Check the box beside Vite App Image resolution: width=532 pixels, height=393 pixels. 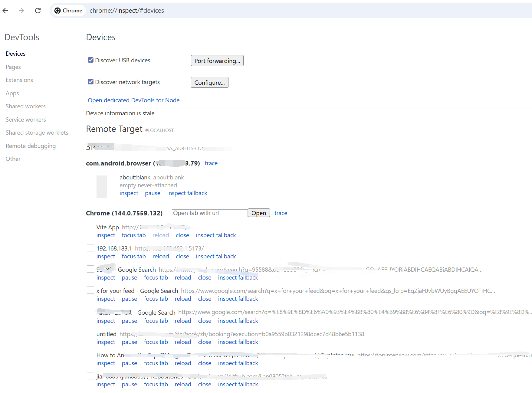pos(90,227)
